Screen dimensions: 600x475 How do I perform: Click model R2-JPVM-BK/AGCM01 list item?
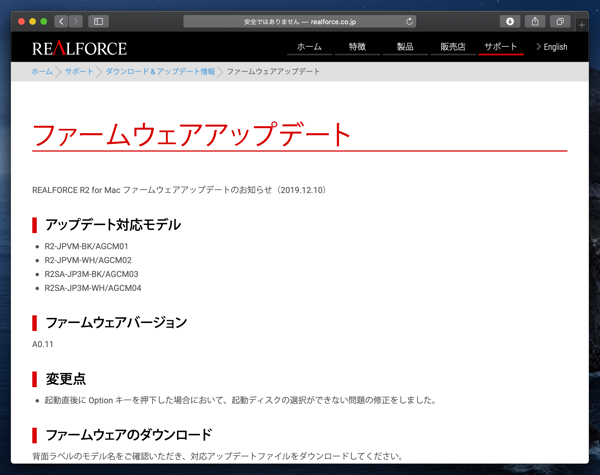(x=86, y=246)
